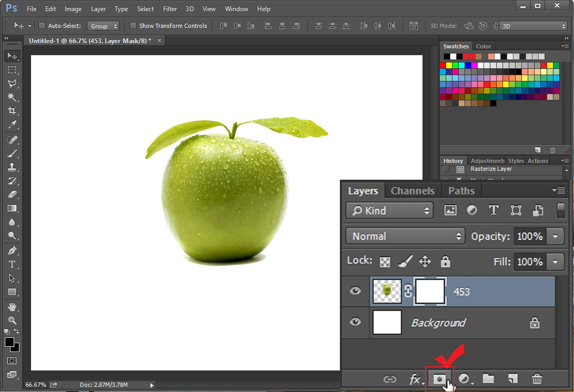Select the Move tool in toolbox
The width and height of the screenshot is (574, 392).
point(12,56)
